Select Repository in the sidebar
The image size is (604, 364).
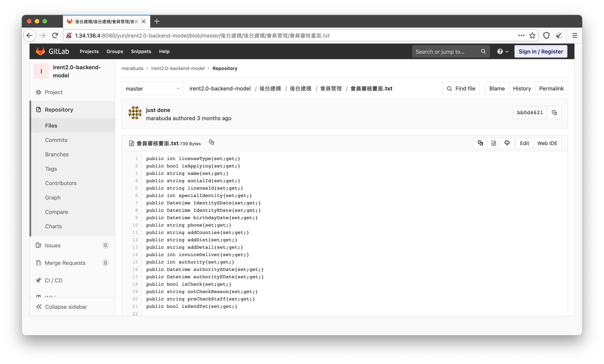click(72, 110)
